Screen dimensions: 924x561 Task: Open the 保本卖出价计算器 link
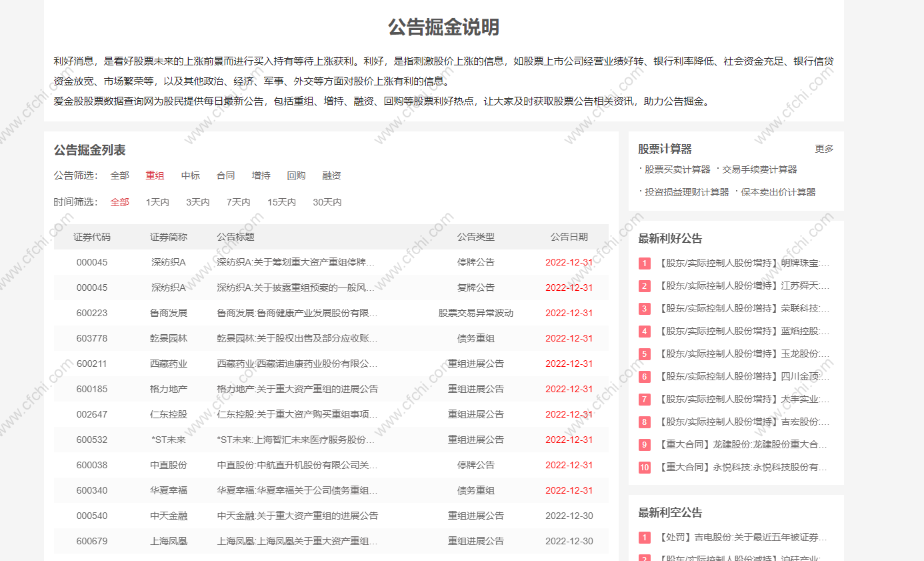tap(778, 192)
